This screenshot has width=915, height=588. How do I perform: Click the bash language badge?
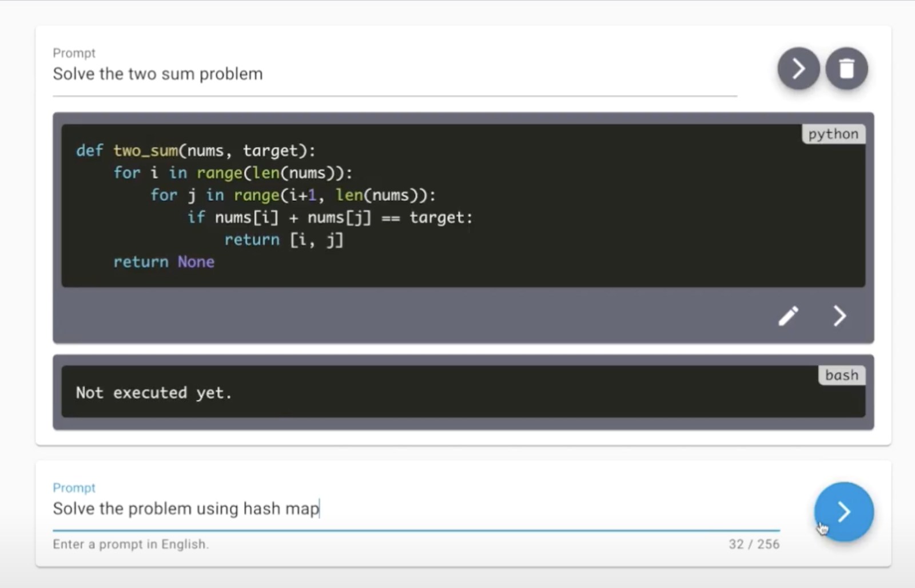841,375
